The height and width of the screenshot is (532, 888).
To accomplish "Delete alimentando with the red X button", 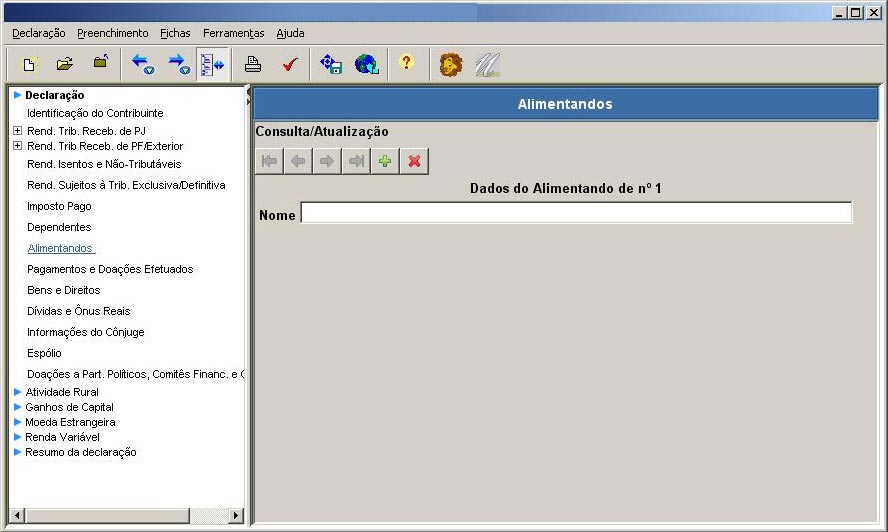I will [x=414, y=161].
